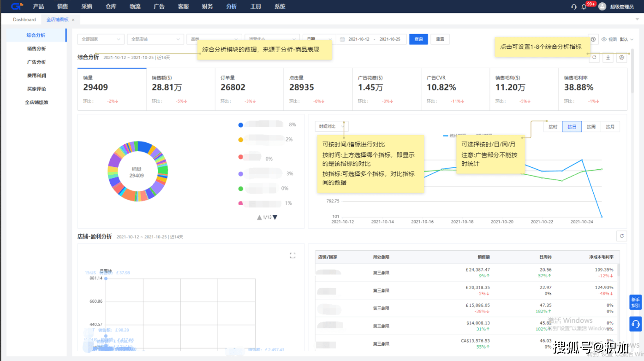Click the blue legend dot with 8%
Image resolution: width=644 pixels, height=361 pixels.
240,125
